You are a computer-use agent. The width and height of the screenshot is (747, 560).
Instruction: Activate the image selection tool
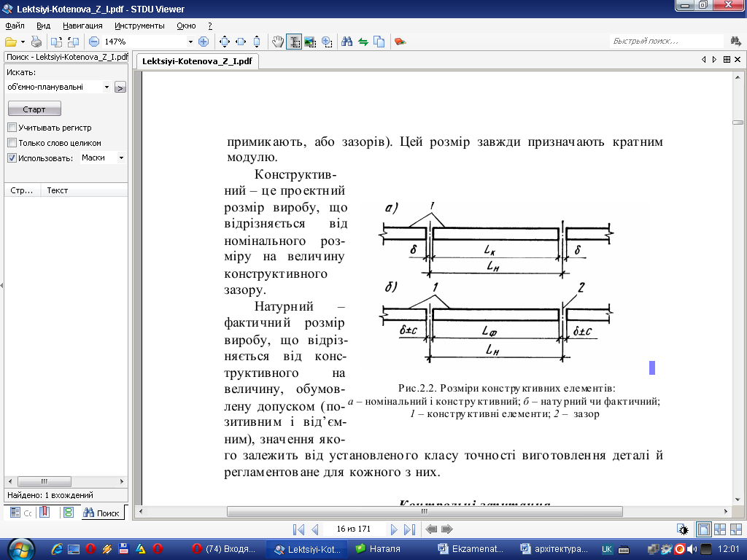(310, 42)
